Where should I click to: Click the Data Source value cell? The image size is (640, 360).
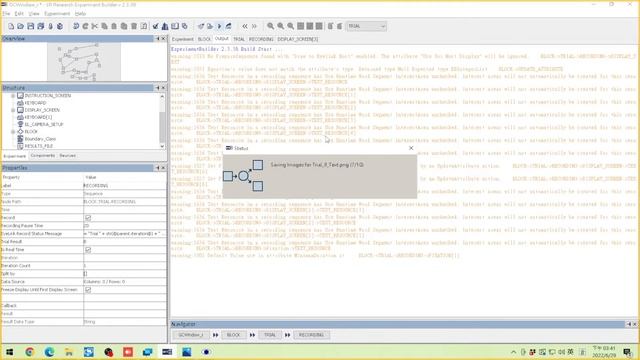(x=125, y=282)
